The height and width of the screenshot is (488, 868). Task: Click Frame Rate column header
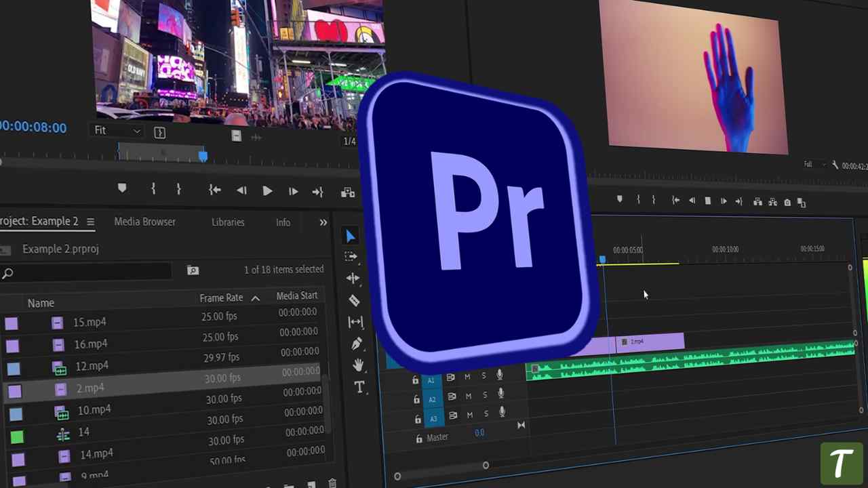[x=221, y=298]
